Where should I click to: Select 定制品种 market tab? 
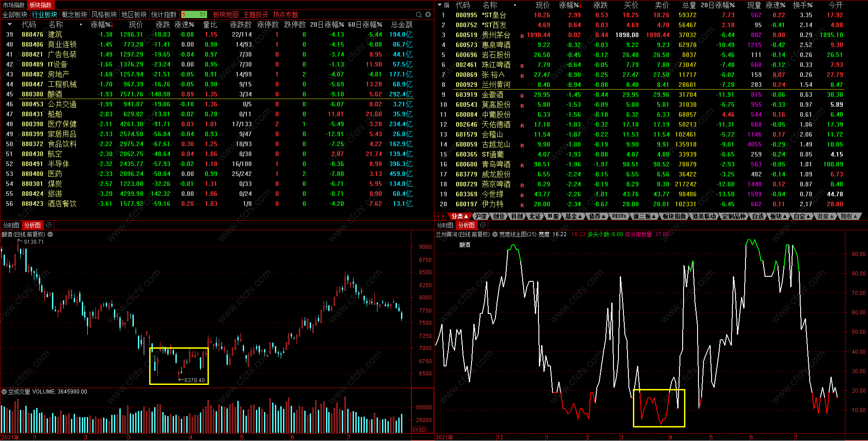click(x=734, y=216)
